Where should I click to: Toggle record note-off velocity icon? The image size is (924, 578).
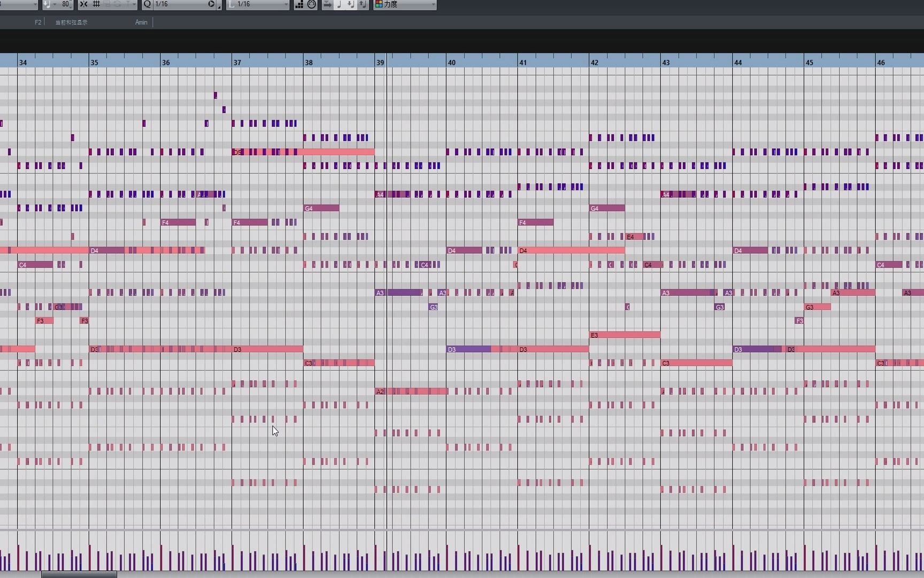coord(363,4)
